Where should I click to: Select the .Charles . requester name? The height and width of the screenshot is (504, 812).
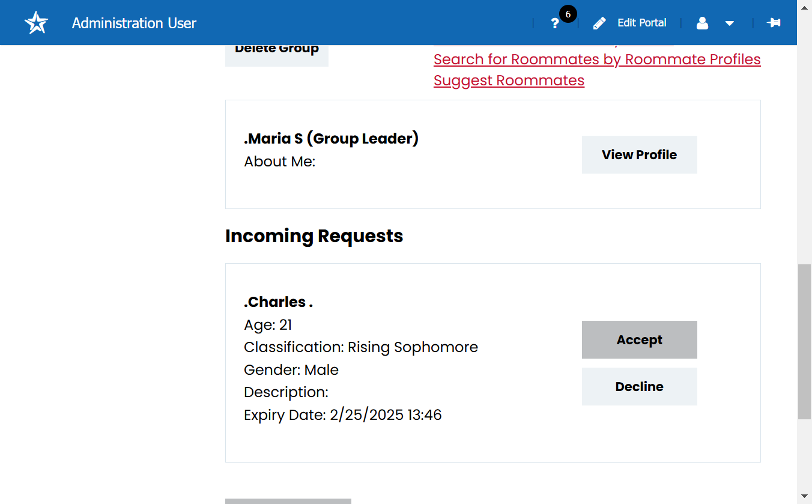coord(278,302)
